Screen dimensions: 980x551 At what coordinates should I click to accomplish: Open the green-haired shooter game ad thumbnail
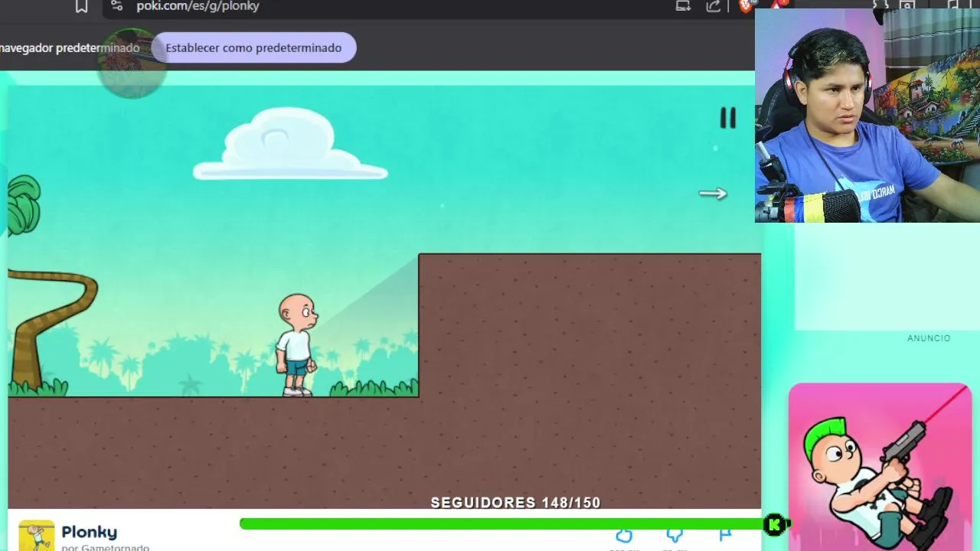(x=880, y=467)
